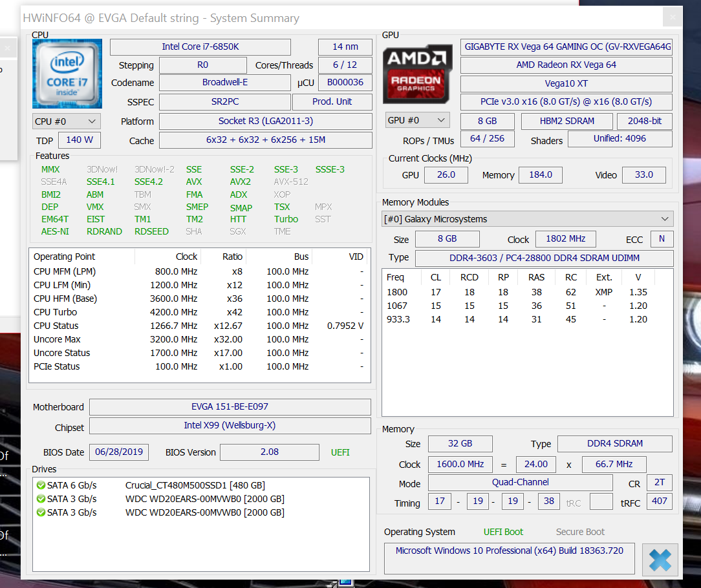
Task: Click the Video clock 33.0 value
Action: pyautogui.click(x=644, y=175)
